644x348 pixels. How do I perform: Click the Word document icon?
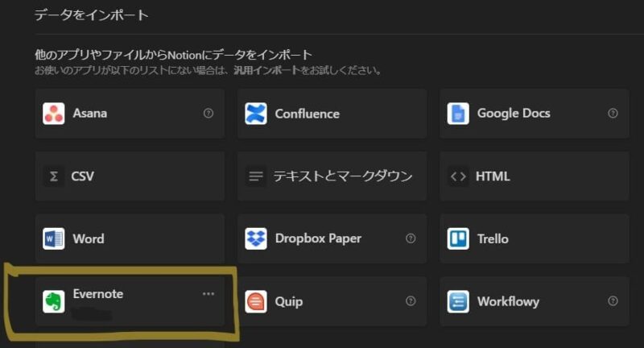point(53,238)
